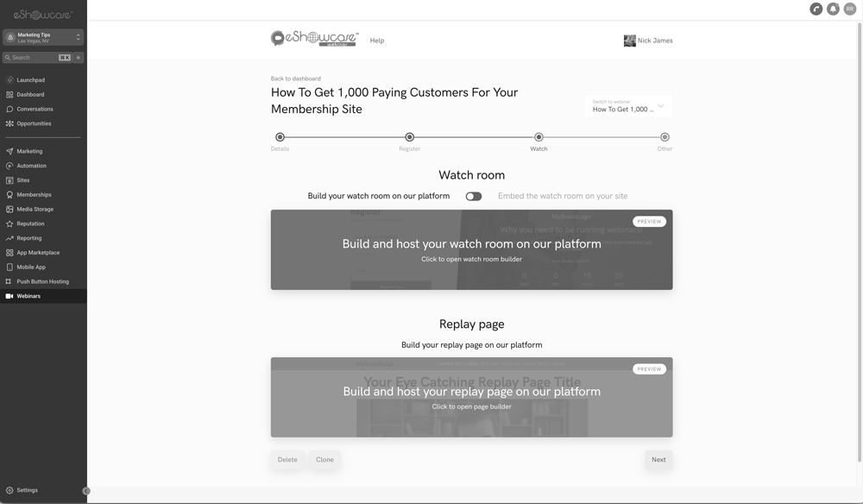Open the Reporting trend icon
The width and height of the screenshot is (863, 504).
pos(9,238)
